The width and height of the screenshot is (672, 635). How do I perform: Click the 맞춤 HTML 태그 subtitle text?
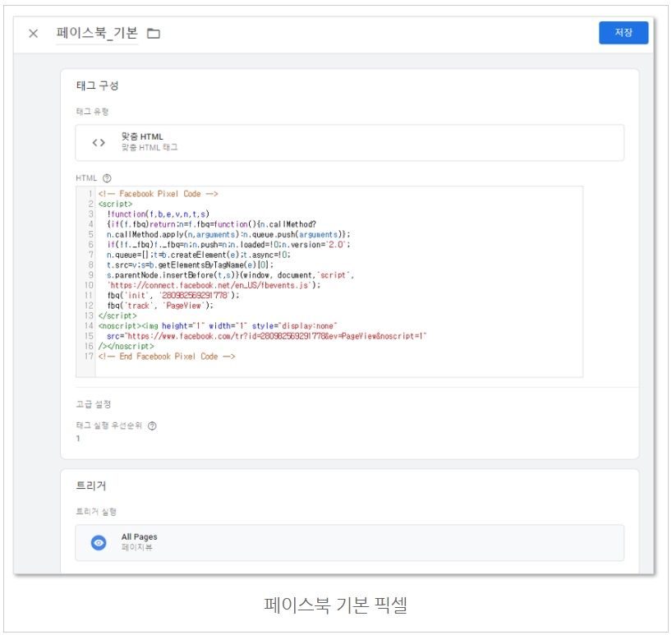(x=150, y=147)
